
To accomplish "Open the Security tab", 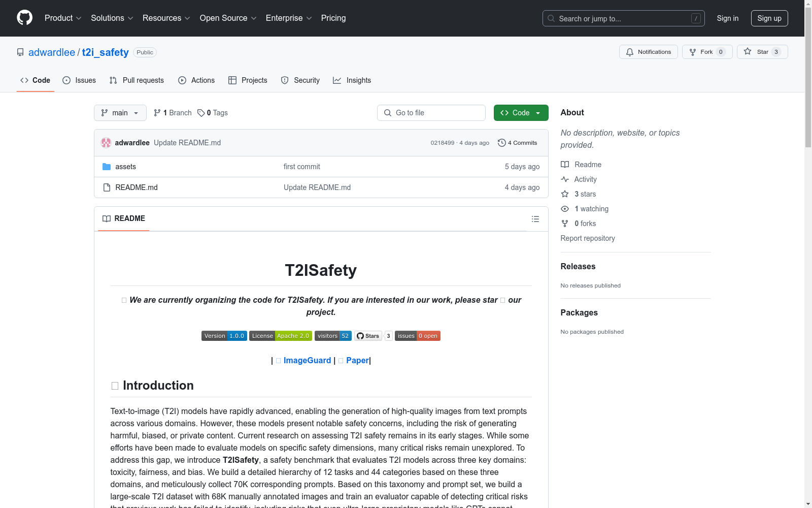I will (x=300, y=80).
